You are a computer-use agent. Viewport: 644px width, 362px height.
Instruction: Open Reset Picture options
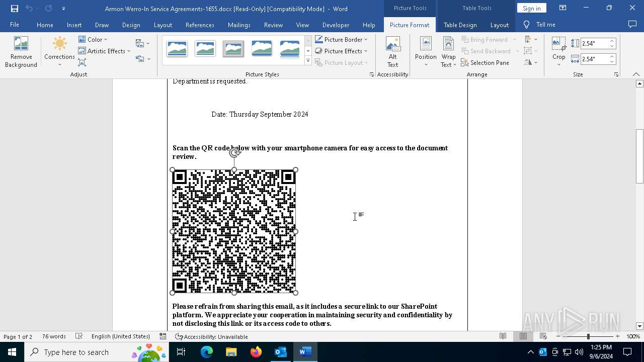[x=142, y=59]
